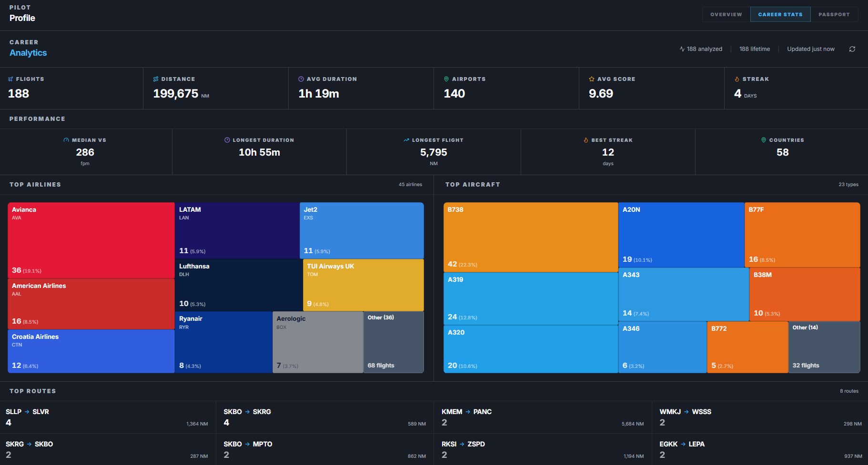Refresh career analytics with the reload icon
This screenshot has width=868, height=465.
click(x=852, y=49)
